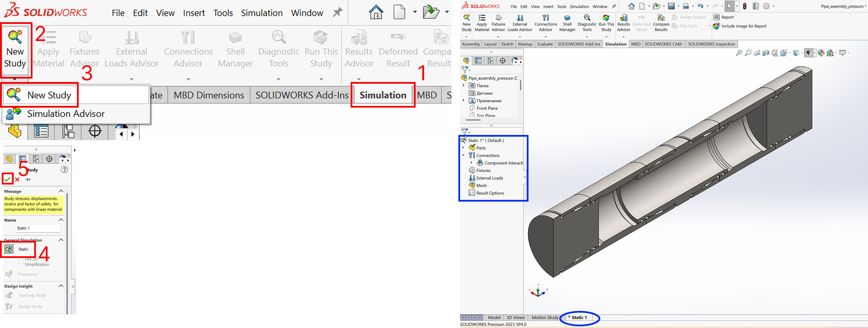Open ConfigurationManager tab in full SolidWorks window
The width and height of the screenshot is (868, 328).
click(490, 61)
